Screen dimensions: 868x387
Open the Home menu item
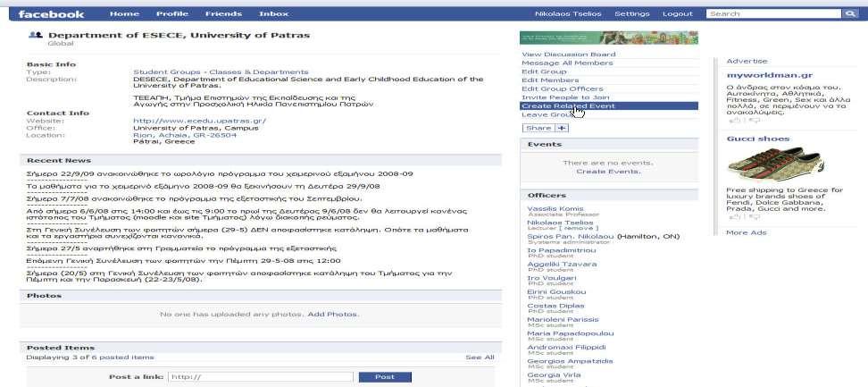pos(124,13)
